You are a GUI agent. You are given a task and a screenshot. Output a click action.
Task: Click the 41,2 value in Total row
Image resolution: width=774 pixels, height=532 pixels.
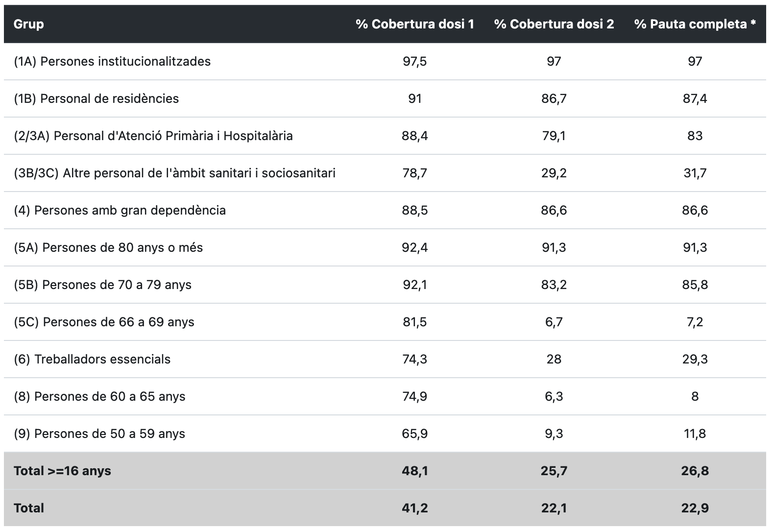414,508
